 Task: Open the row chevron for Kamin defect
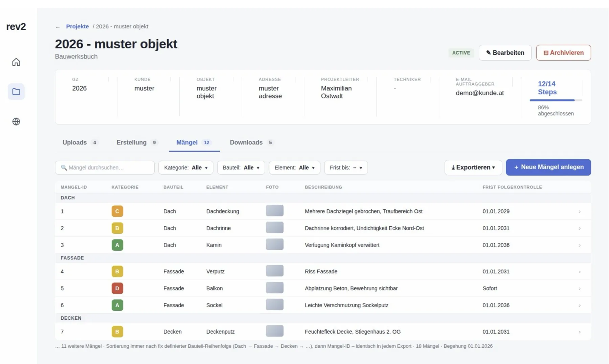click(580, 246)
